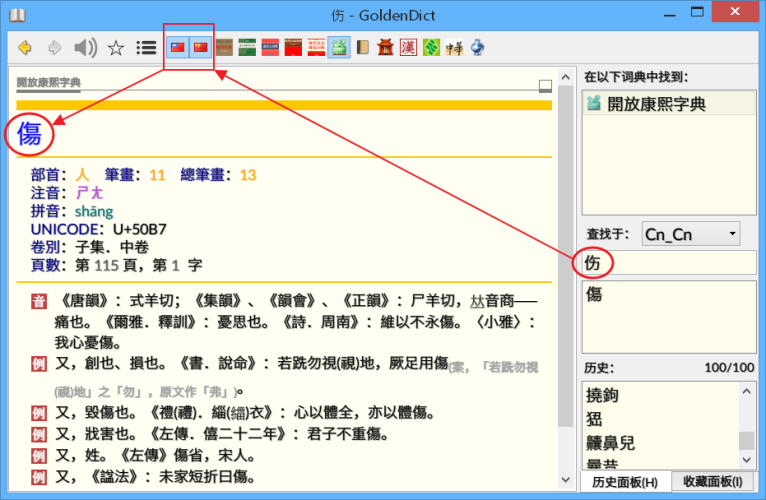Click the stroke count 11 value

(x=157, y=174)
